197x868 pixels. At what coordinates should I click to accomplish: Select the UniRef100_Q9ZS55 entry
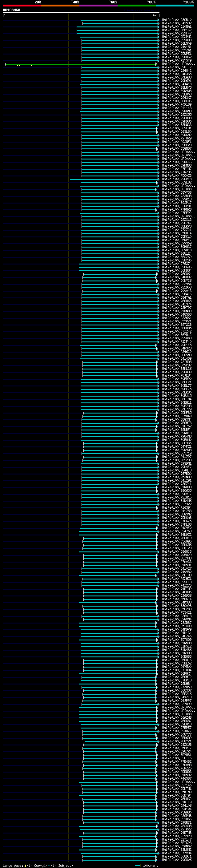[x=176, y=115]
